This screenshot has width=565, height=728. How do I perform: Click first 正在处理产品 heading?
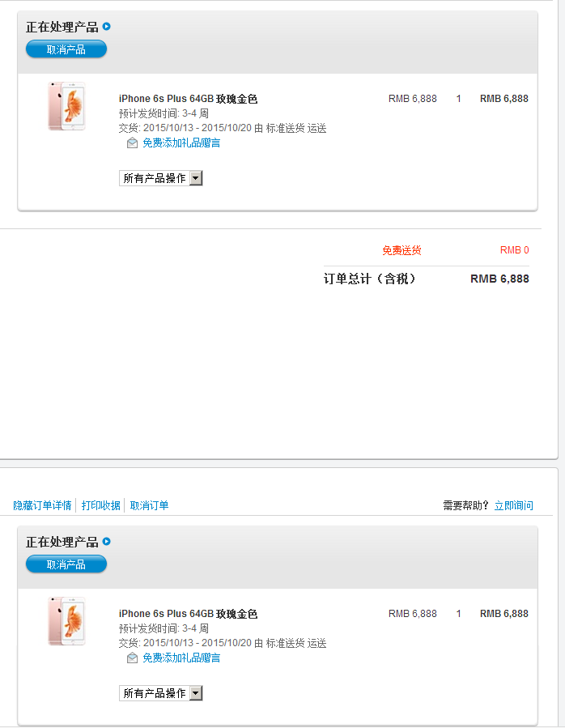(x=62, y=27)
